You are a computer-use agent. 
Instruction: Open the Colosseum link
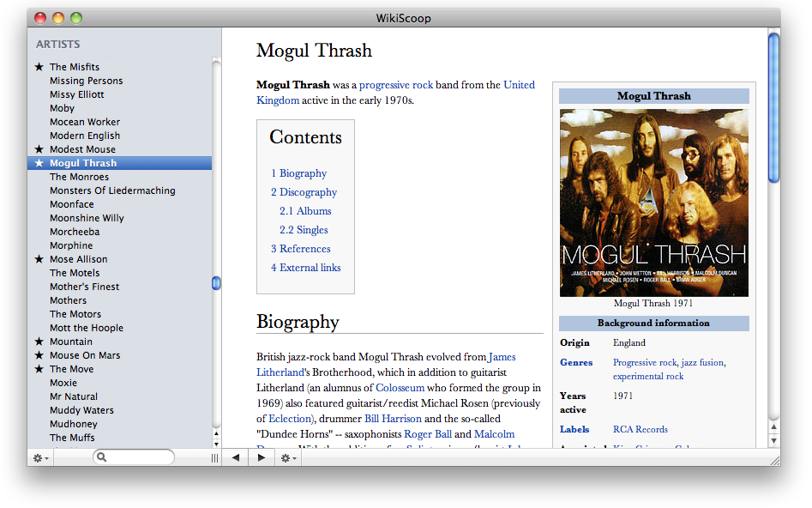(x=400, y=388)
